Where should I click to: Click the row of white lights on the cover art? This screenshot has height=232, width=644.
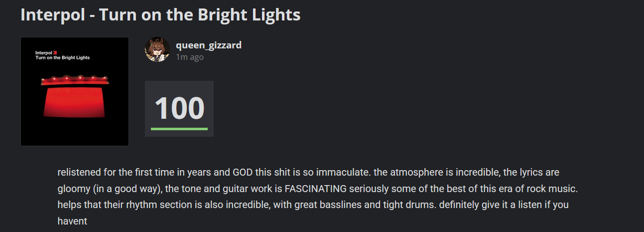click(x=75, y=78)
